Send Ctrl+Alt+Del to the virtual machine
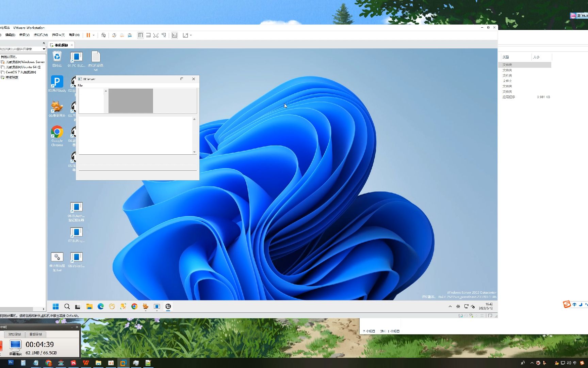Image resolution: width=588 pixels, height=368 pixels. 103,35
